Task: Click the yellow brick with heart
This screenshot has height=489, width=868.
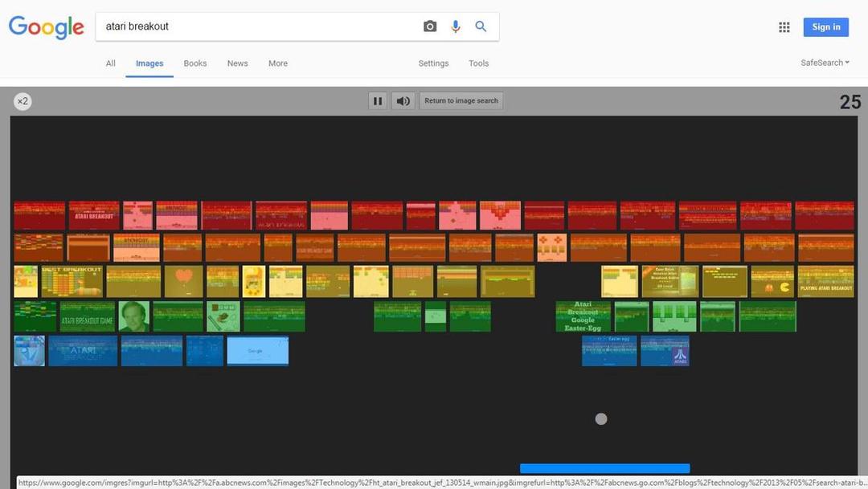Action: click(x=184, y=282)
